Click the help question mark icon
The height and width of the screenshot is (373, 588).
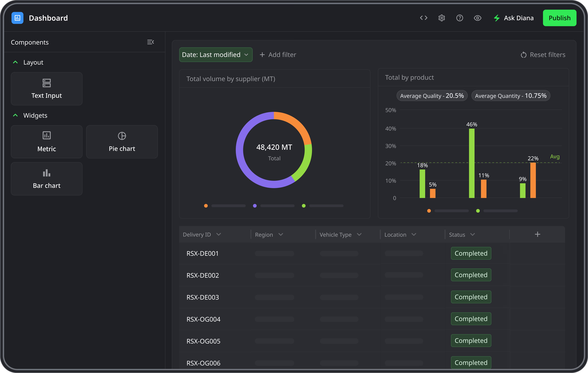460,18
